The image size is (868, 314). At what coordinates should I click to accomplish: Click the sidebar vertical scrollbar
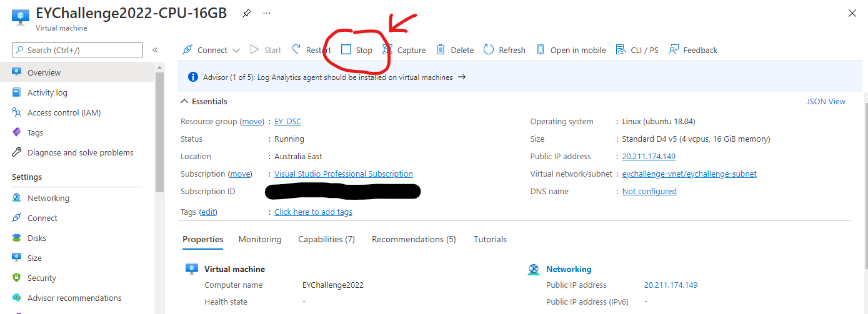coord(159,132)
